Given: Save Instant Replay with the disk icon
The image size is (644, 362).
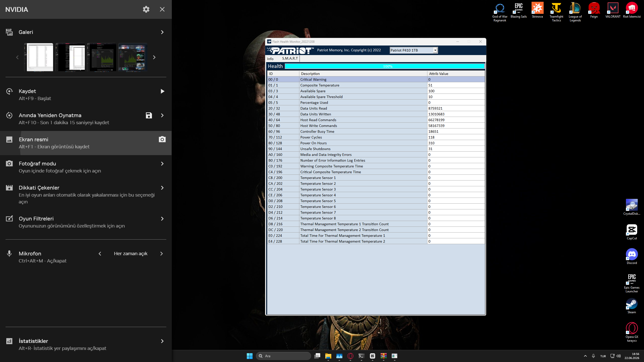Looking at the screenshot, I should (x=149, y=115).
